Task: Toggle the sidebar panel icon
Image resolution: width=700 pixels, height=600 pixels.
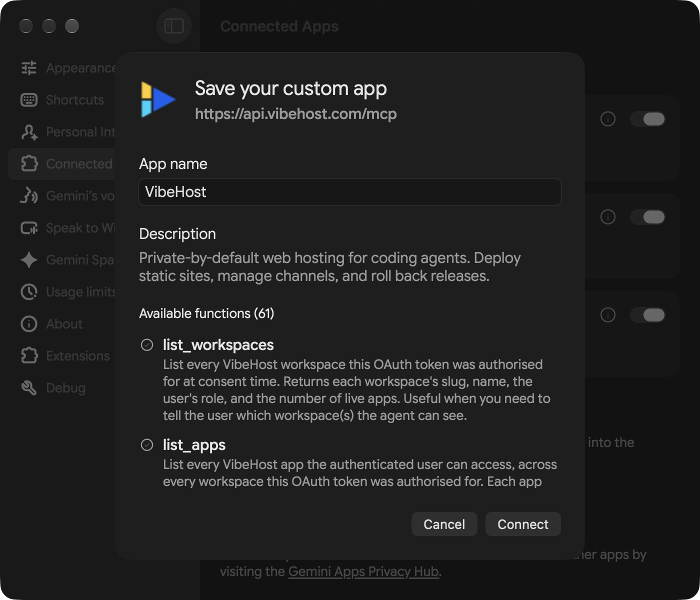Action: click(174, 26)
